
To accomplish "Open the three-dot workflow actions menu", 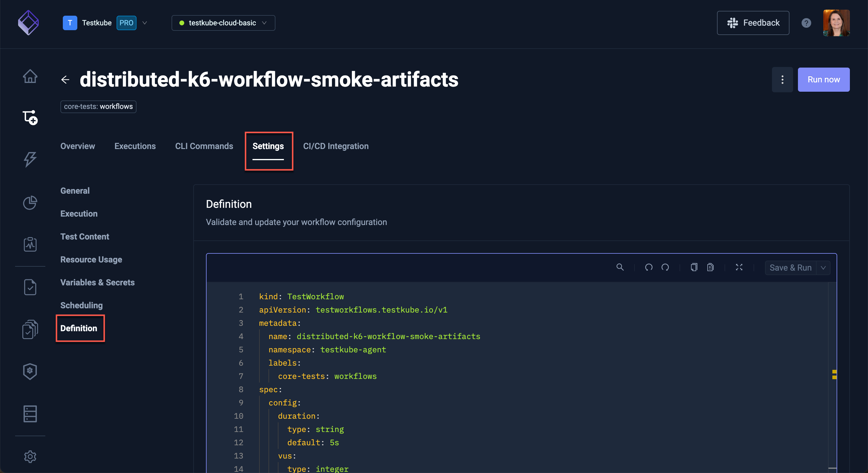I will (782, 79).
